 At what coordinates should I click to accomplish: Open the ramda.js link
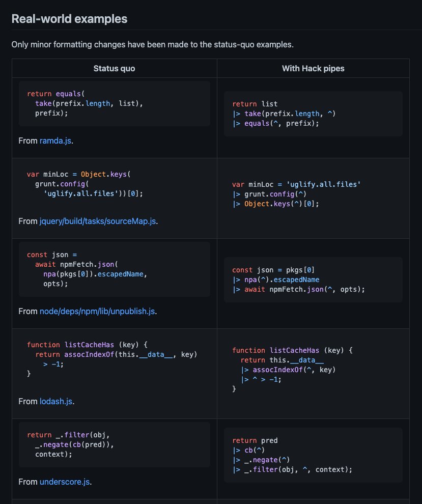(55, 141)
